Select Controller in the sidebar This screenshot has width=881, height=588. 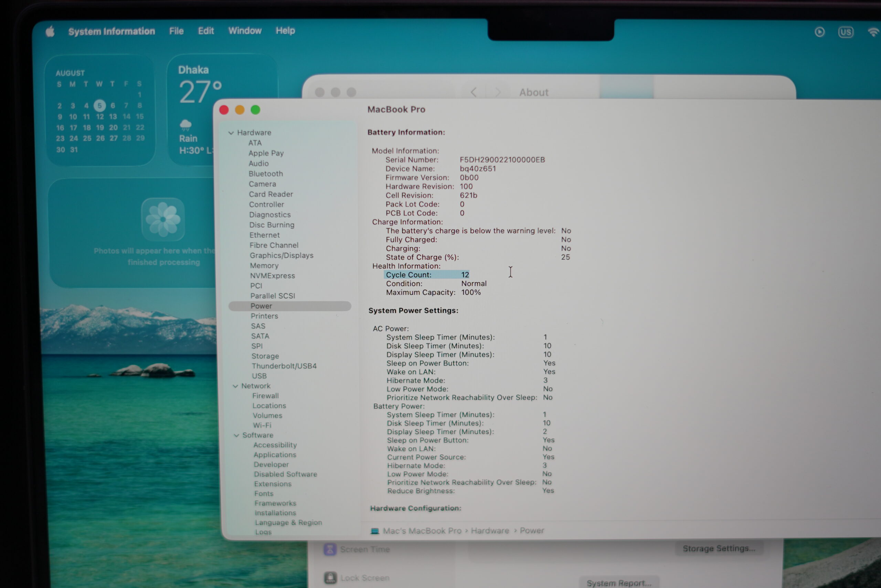tap(266, 204)
